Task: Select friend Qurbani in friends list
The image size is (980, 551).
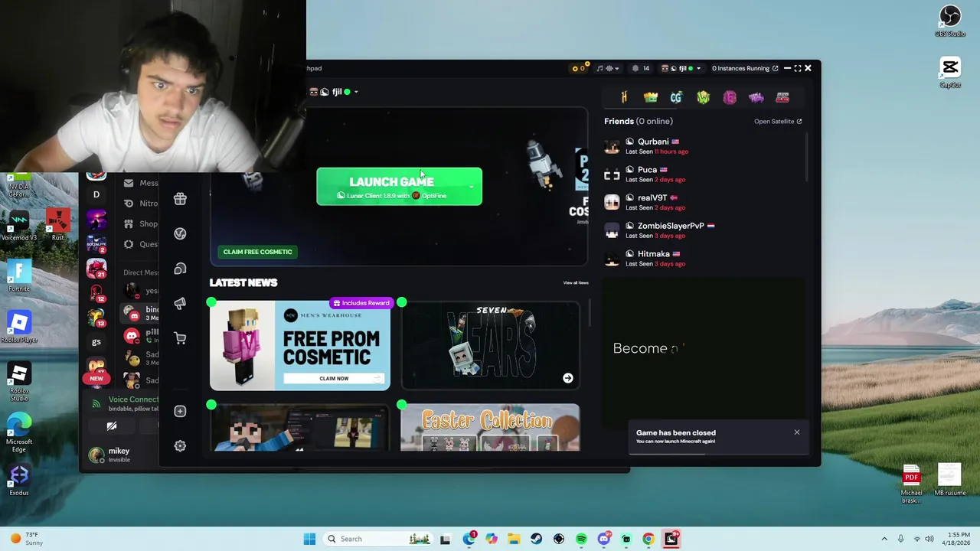Action: click(x=704, y=145)
